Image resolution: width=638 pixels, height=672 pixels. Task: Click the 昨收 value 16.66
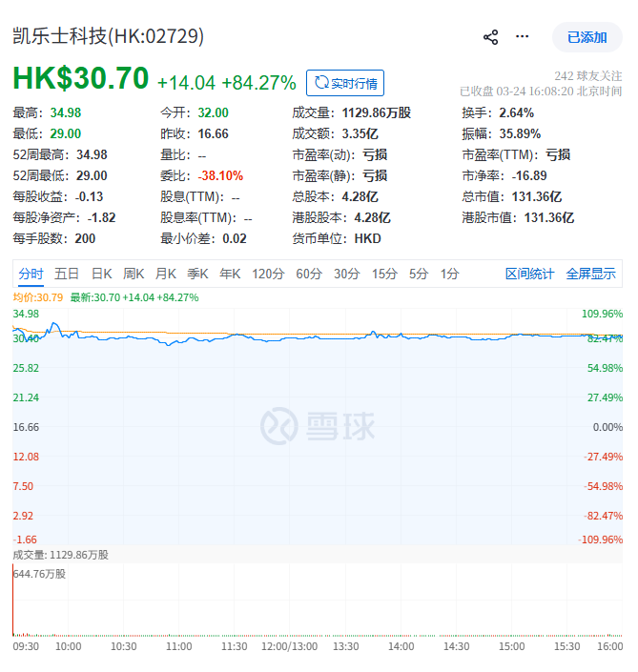[x=213, y=133]
